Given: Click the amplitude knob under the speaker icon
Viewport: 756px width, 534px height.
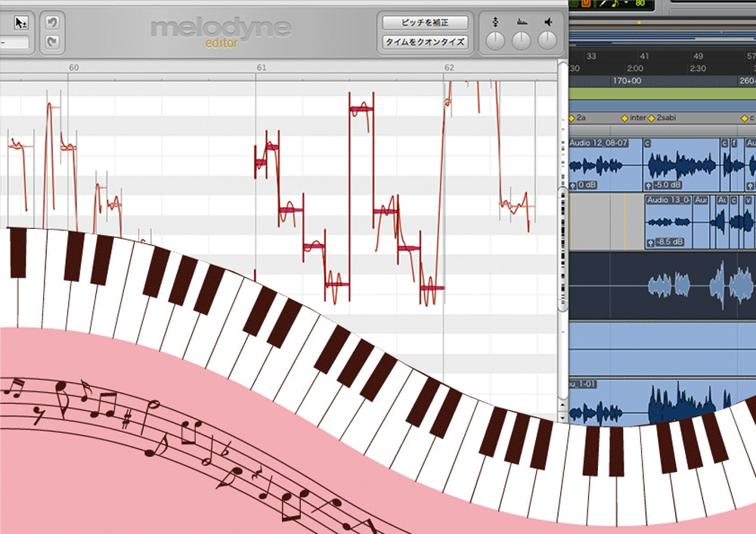Looking at the screenshot, I should click(547, 41).
